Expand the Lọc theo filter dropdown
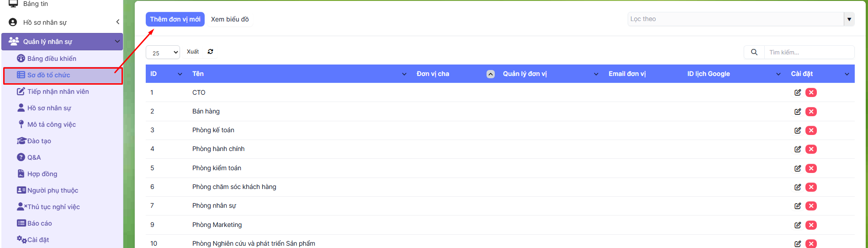Viewport: 868px width, 248px height. (x=849, y=19)
